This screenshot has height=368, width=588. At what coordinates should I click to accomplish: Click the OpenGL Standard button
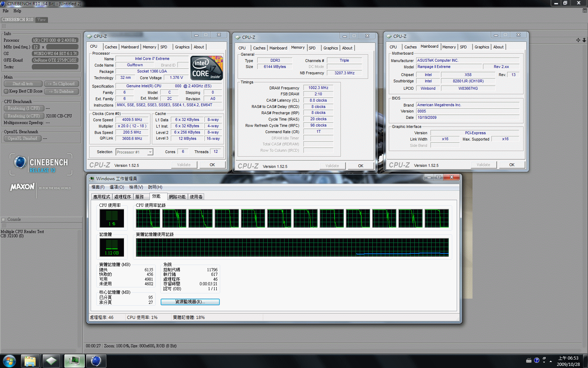(22, 138)
